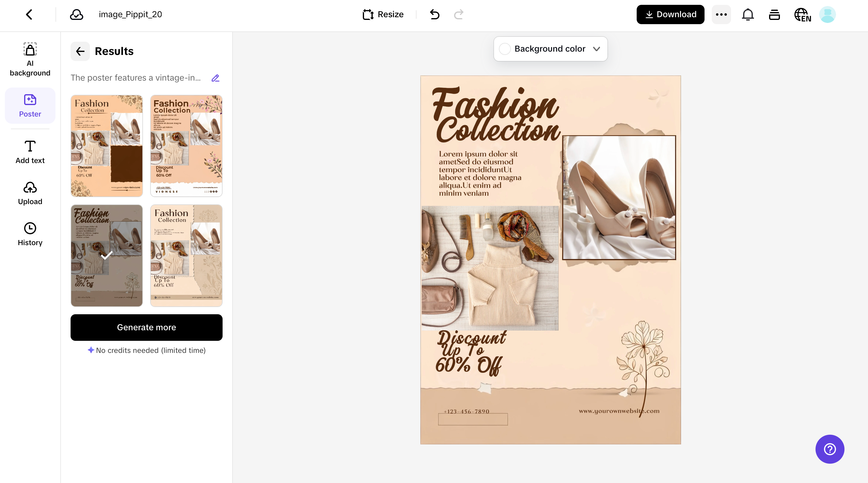Deselect the checked poster variant

pyautogui.click(x=106, y=255)
